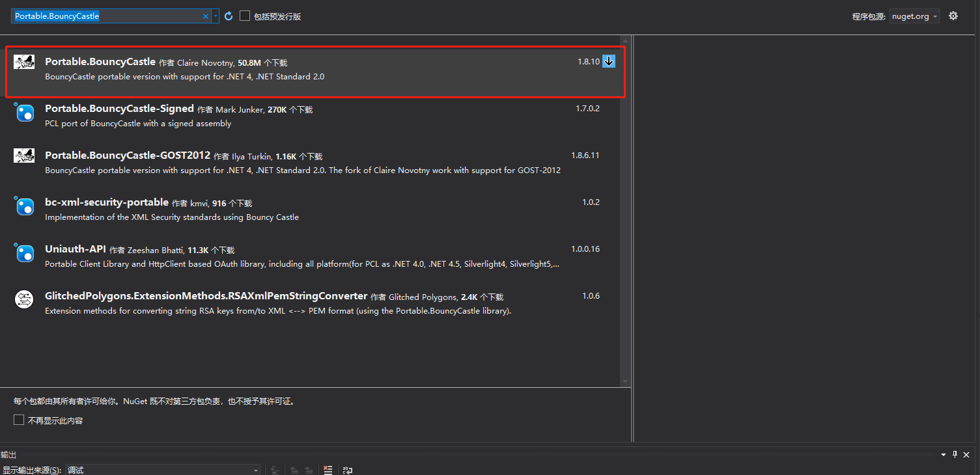Refresh the package search results
The width and height of the screenshot is (980, 475).
[x=229, y=16]
